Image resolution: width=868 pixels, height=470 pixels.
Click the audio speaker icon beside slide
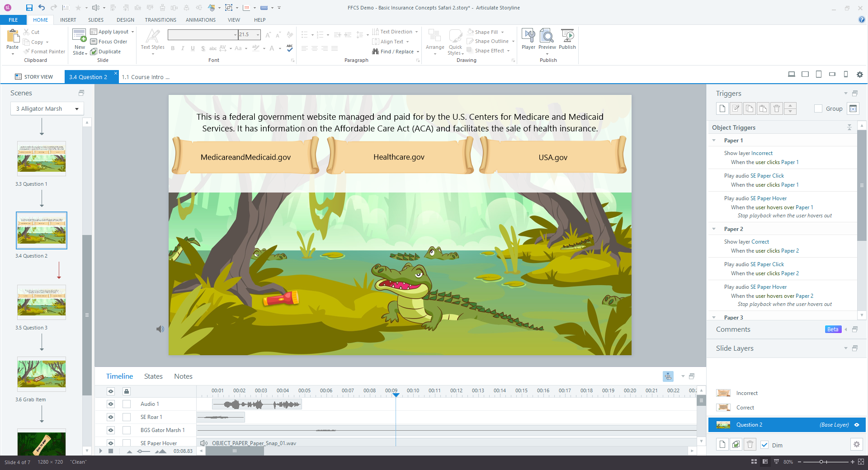click(160, 329)
